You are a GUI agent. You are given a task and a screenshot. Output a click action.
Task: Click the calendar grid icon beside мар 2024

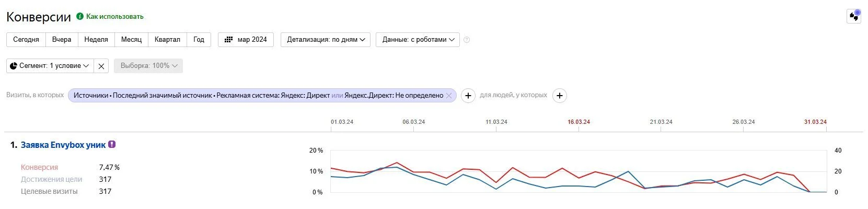[228, 40]
